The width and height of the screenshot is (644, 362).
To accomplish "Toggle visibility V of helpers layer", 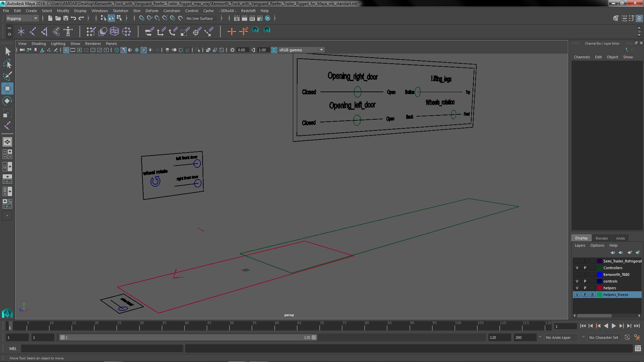I will coord(577,288).
